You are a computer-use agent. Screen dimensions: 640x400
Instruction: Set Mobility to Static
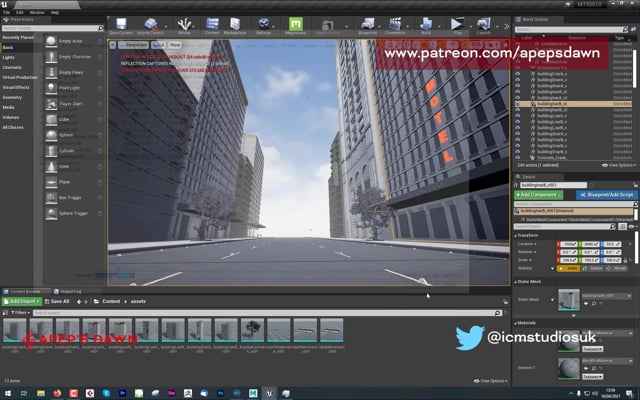click(x=569, y=268)
